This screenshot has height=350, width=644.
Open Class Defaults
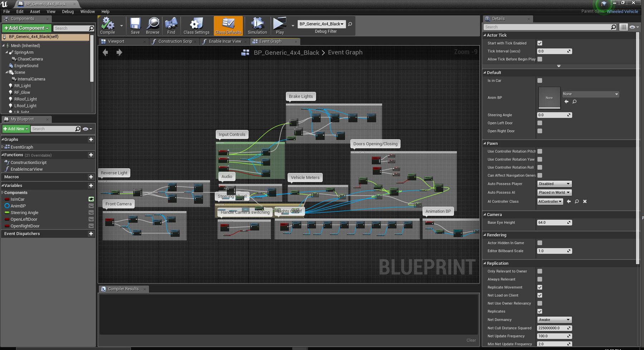click(x=228, y=25)
